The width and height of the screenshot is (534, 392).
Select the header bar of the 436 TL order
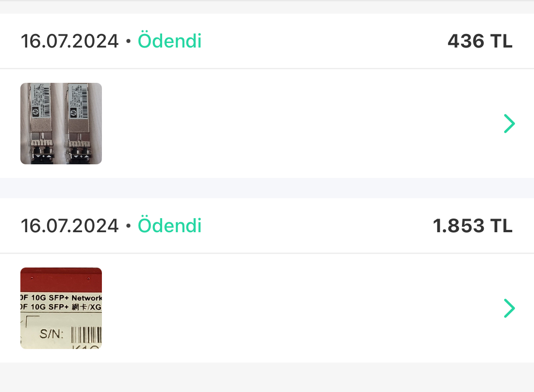coord(267,41)
